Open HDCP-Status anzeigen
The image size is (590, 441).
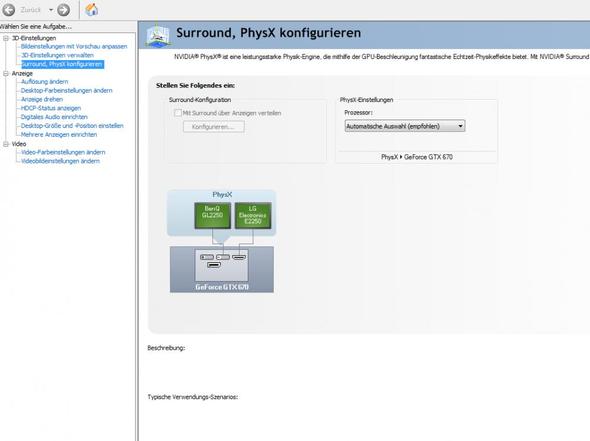pos(51,108)
